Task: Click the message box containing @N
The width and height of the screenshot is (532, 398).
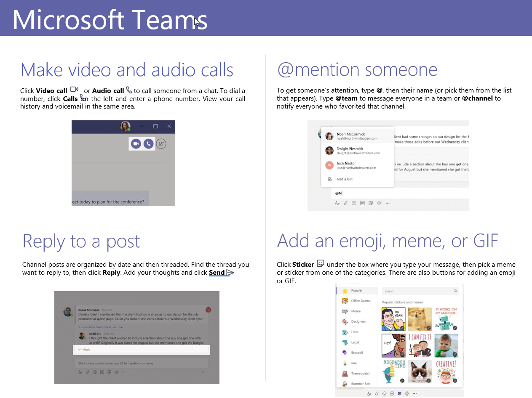Action: pyautogui.click(x=400, y=193)
